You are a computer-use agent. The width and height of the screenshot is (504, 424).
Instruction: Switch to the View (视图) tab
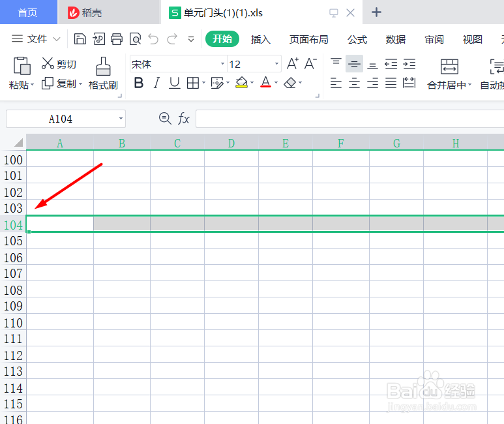(x=472, y=39)
